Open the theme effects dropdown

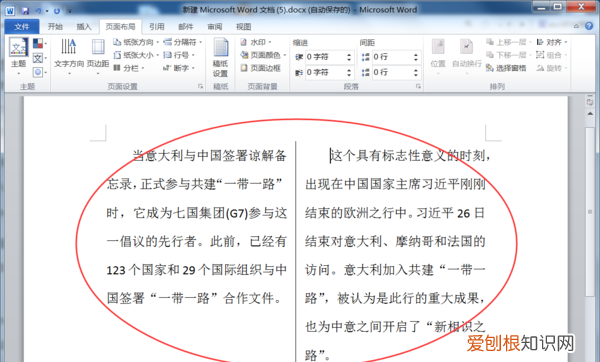point(40,72)
